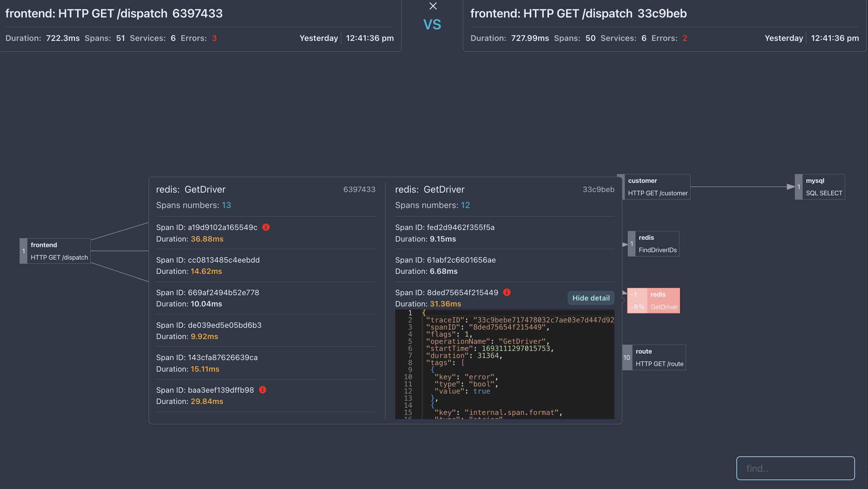Focus the find search field
Screen dimensions: 868x489
(x=795, y=468)
